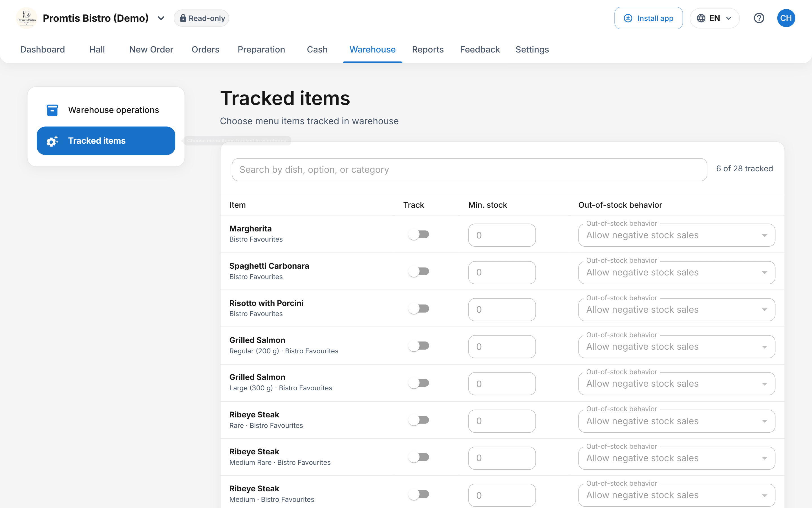The image size is (812, 508).
Task: Open Ribeye Steak Rare out-of-stock dropdown
Action: [x=676, y=421]
